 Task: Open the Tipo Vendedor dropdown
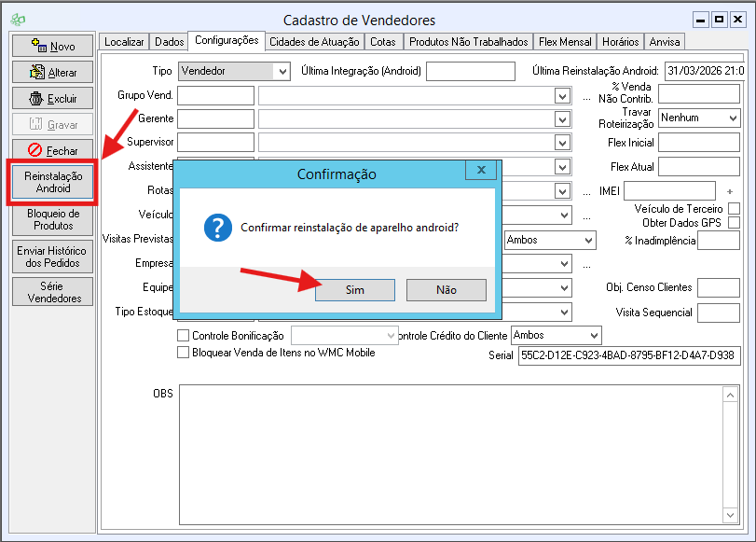282,71
